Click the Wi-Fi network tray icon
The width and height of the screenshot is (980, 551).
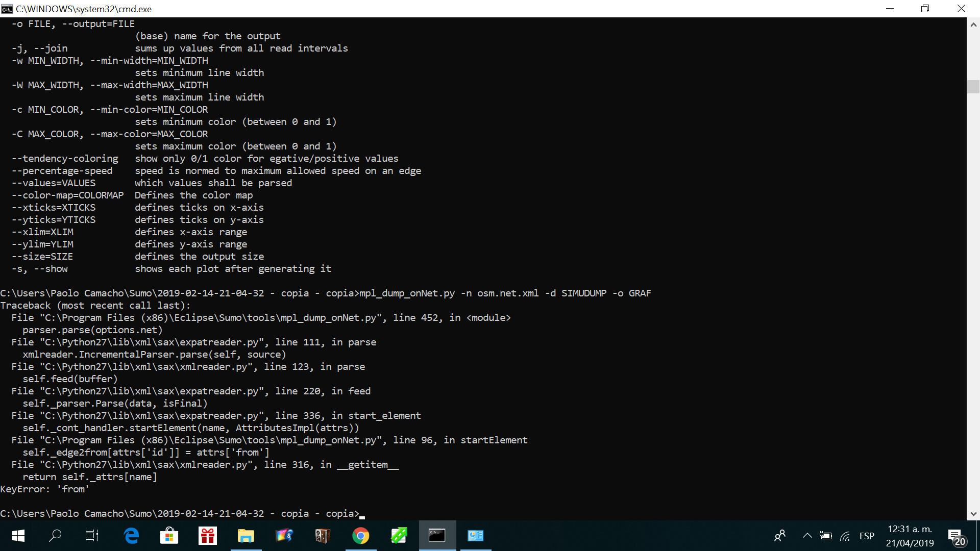coord(845,536)
